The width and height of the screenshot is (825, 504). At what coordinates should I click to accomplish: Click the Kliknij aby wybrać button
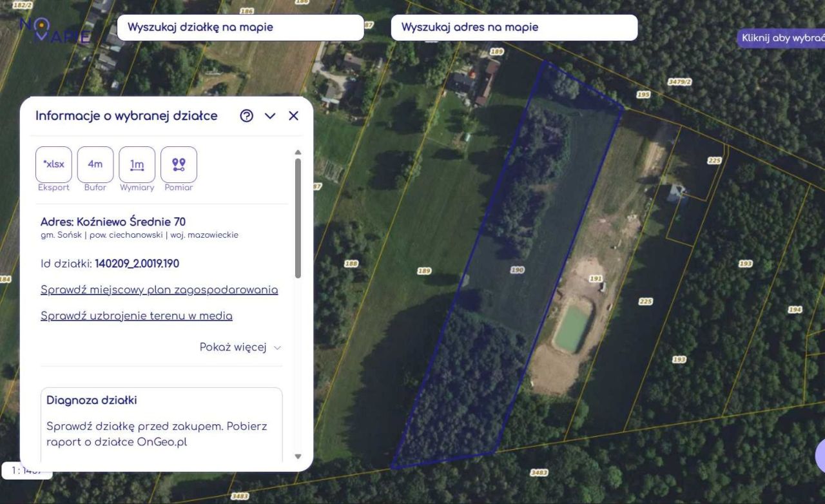click(x=781, y=38)
